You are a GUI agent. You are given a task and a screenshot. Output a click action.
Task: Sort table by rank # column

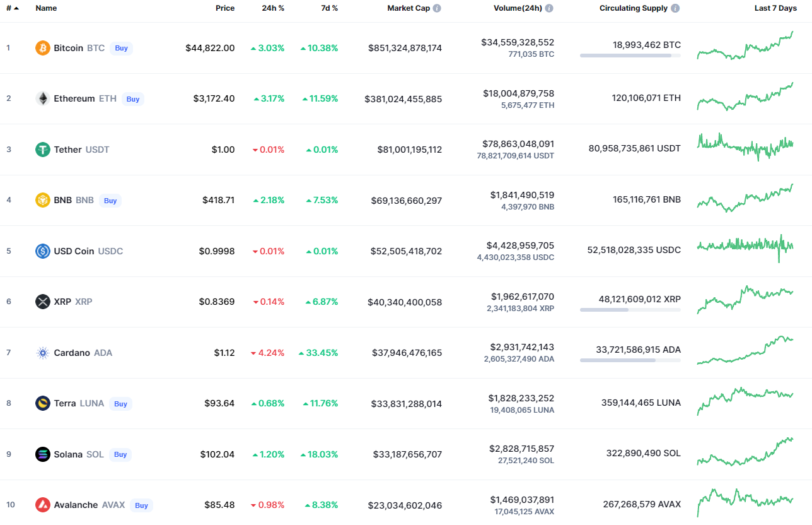click(12, 8)
